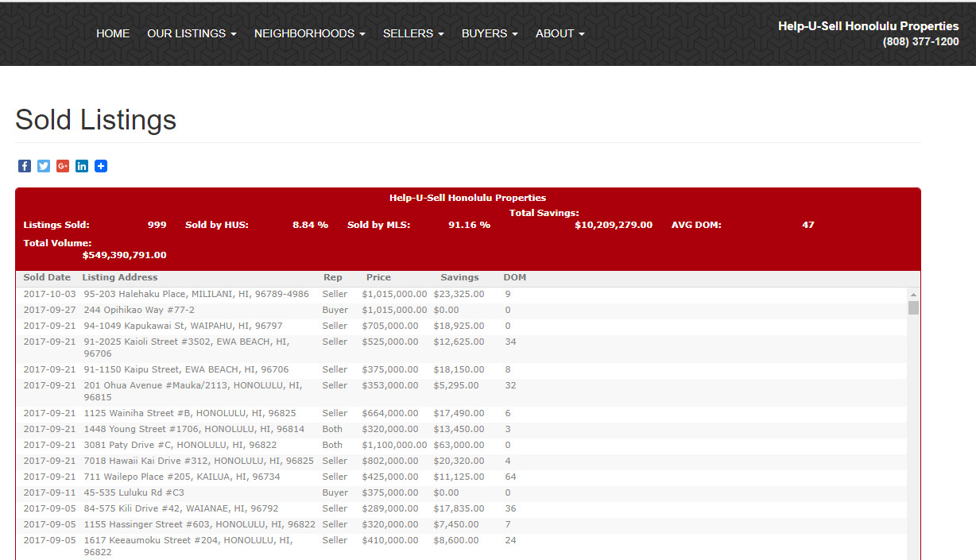The height and width of the screenshot is (560, 976).
Task: Click the 2017-09-27 sold date cell
Action: (x=49, y=310)
